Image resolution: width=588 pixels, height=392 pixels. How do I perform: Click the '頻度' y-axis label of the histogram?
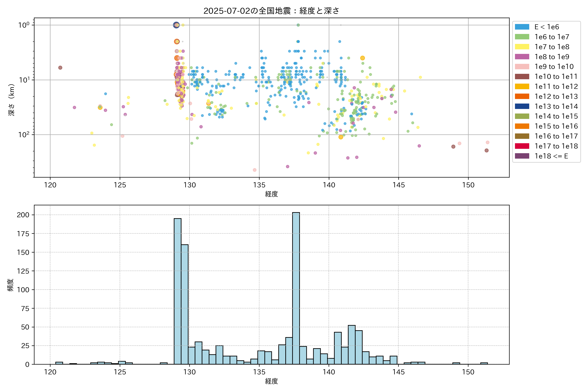pyautogui.click(x=10, y=285)
